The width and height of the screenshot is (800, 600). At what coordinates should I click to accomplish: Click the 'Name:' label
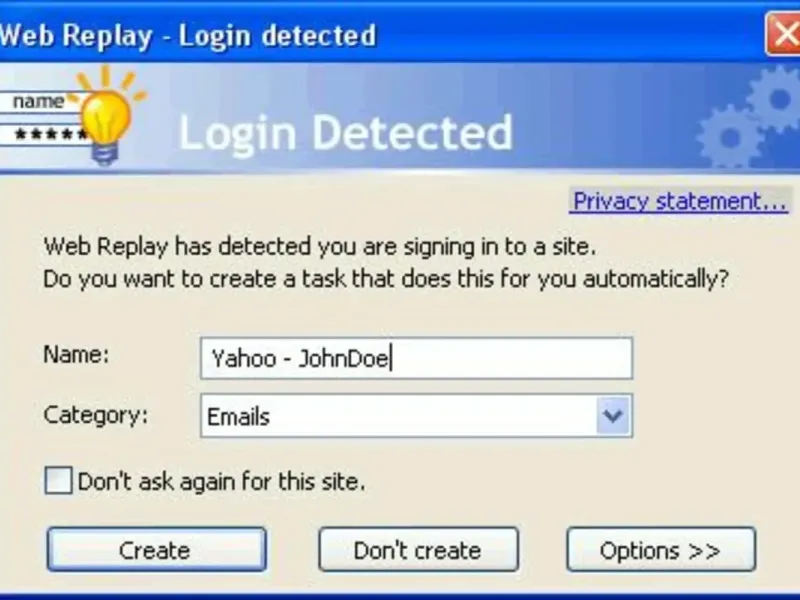(77, 354)
